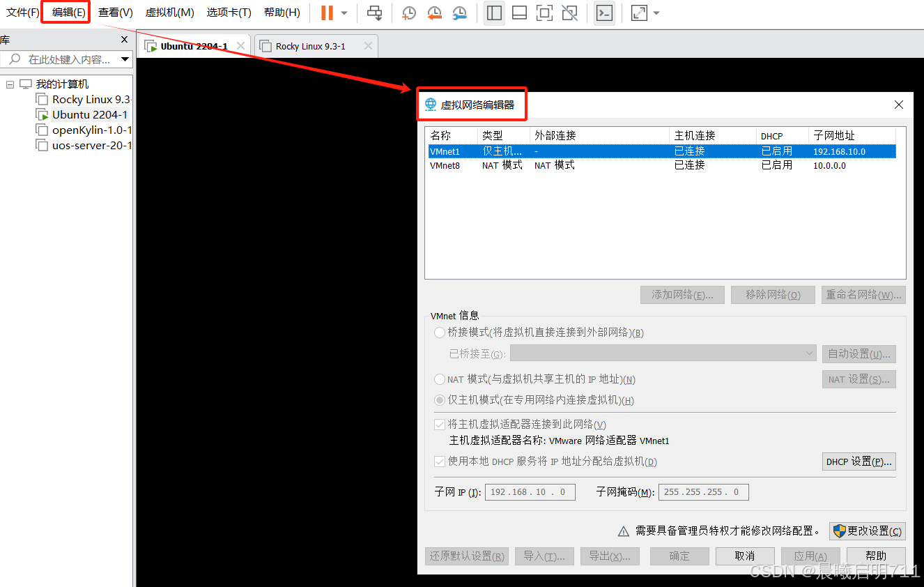
Task: Select the 仅主机模式 radio button
Action: 440,400
